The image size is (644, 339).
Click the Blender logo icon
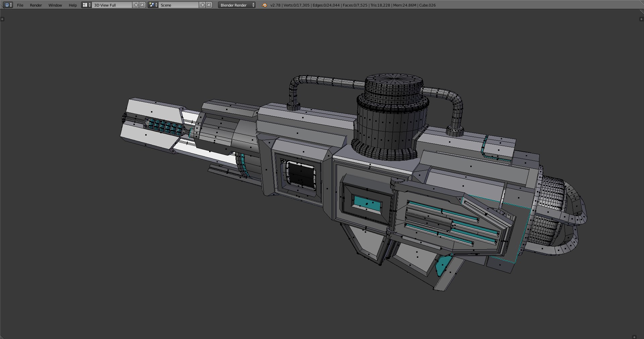click(264, 5)
